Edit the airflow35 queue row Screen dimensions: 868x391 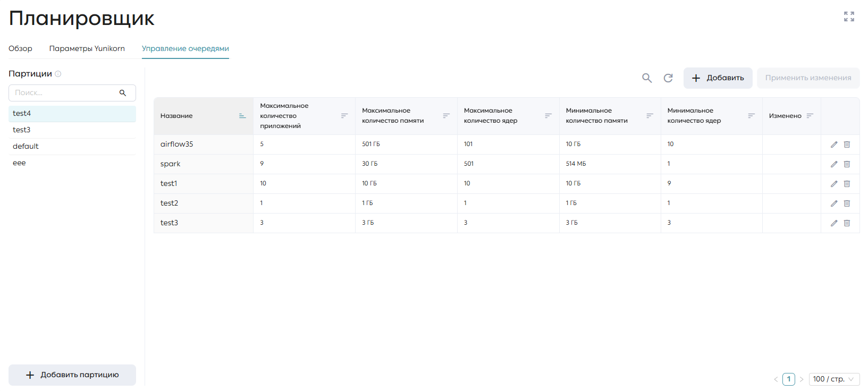[834, 144]
